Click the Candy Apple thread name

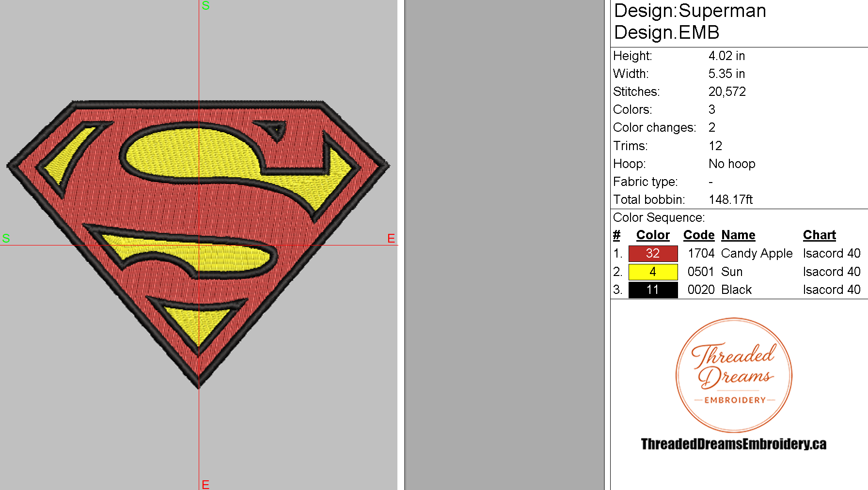(x=757, y=253)
